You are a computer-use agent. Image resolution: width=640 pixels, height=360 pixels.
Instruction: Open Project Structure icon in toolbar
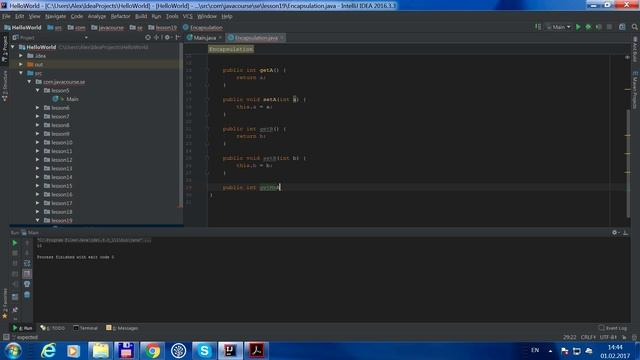tap(622, 27)
